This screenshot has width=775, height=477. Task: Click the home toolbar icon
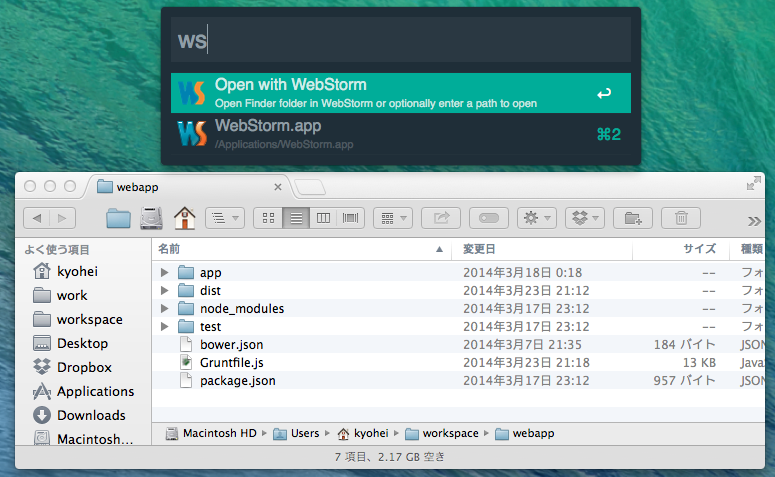pyautogui.click(x=184, y=218)
